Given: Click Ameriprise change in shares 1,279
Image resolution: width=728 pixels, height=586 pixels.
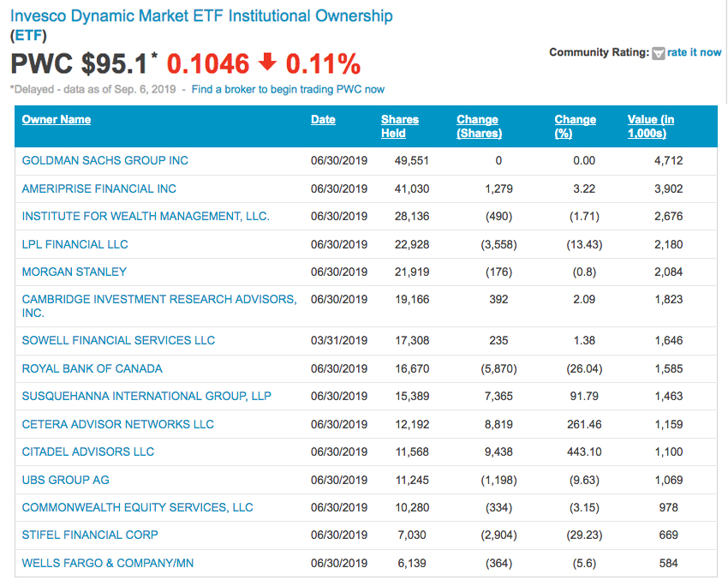Looking at the screenshot, I should point(498,188).
